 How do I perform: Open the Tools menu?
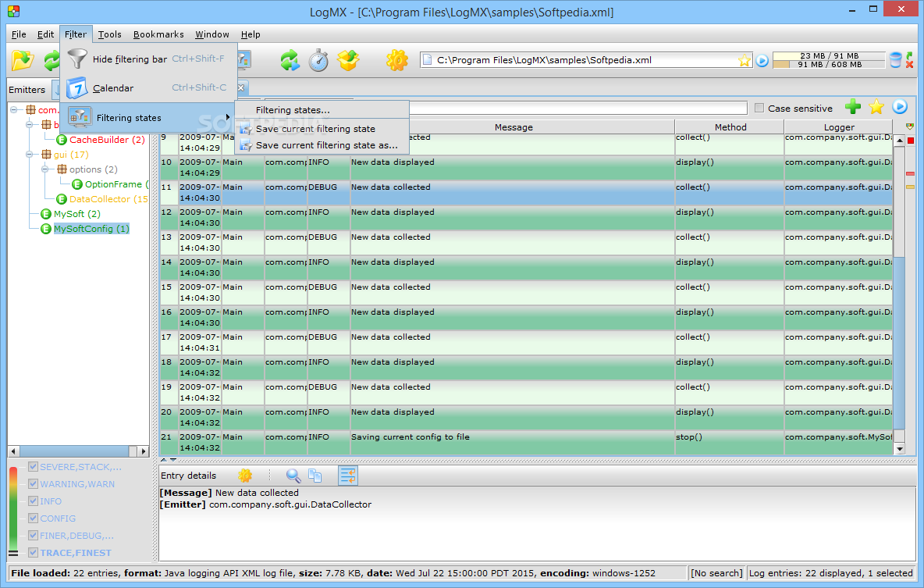(109, 34)
